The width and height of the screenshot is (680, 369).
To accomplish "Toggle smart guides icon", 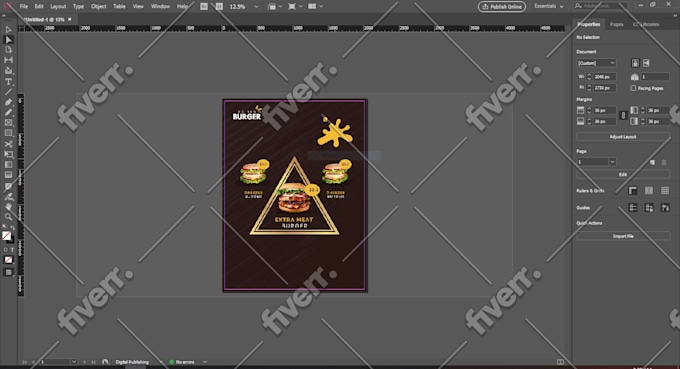I will point(665,208).
